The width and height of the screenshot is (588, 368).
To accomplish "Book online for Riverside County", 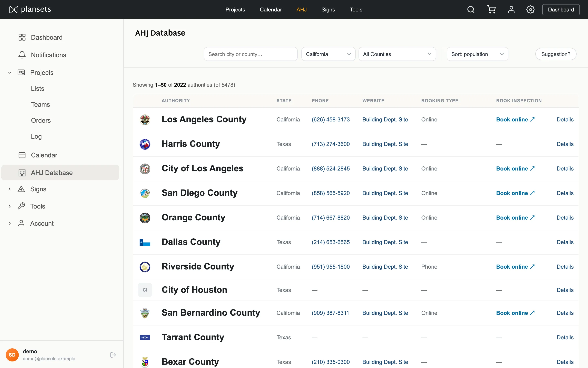I will coord(515,267).
